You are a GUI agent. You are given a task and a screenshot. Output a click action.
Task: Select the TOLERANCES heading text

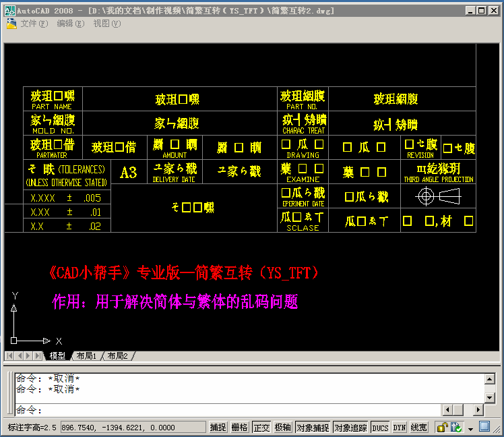tap(82, 169)
